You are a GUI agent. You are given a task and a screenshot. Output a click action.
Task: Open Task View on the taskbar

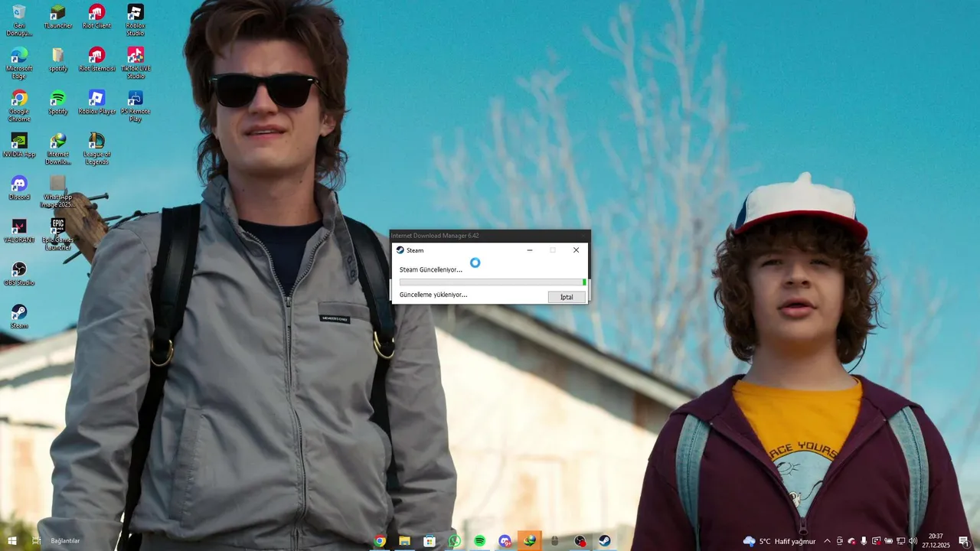click(x=36, y=541)
